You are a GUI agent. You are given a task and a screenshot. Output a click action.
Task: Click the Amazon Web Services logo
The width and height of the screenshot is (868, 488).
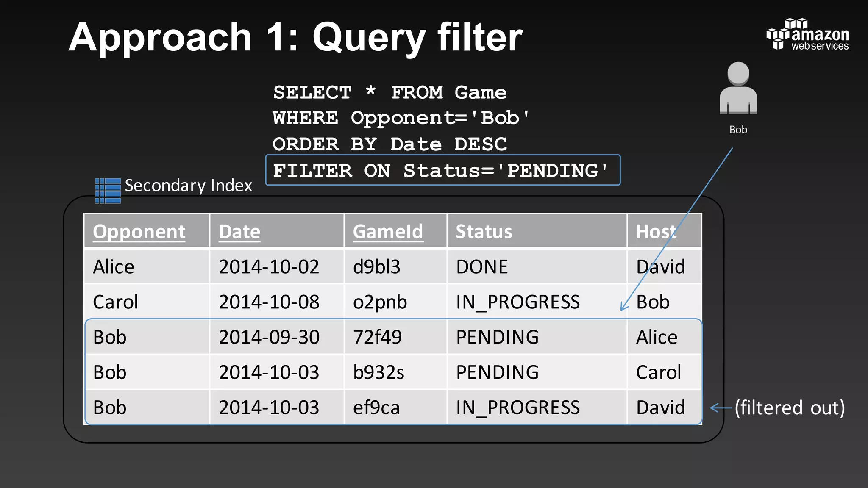[x=807, y=35]
